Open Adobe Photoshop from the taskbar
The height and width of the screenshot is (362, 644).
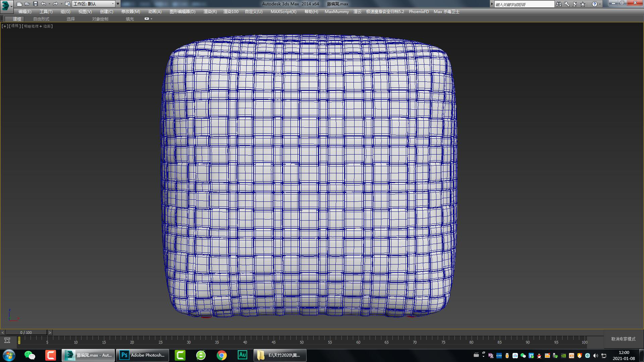[x=143, y=355]
